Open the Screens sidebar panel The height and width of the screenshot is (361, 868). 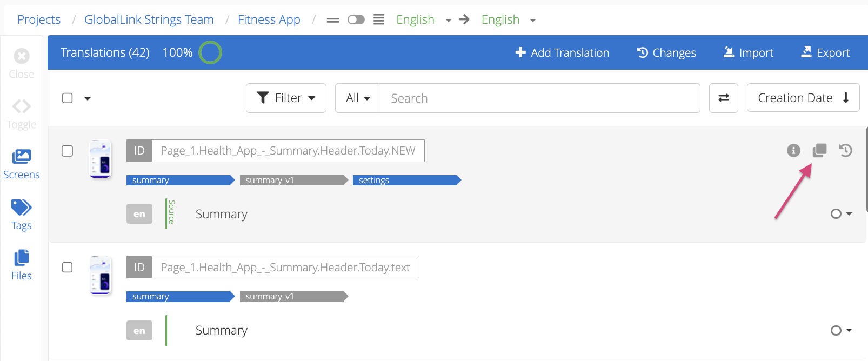[22, 164]
